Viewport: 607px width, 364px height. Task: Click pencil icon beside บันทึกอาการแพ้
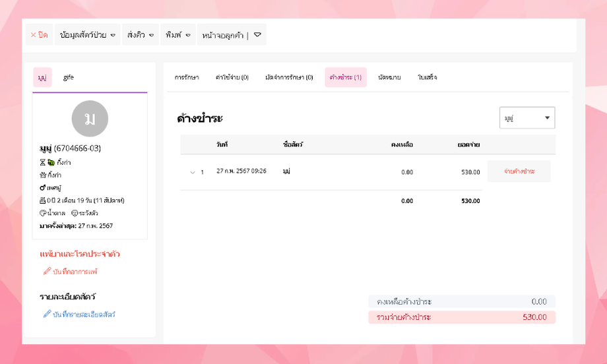click(48, 271)
